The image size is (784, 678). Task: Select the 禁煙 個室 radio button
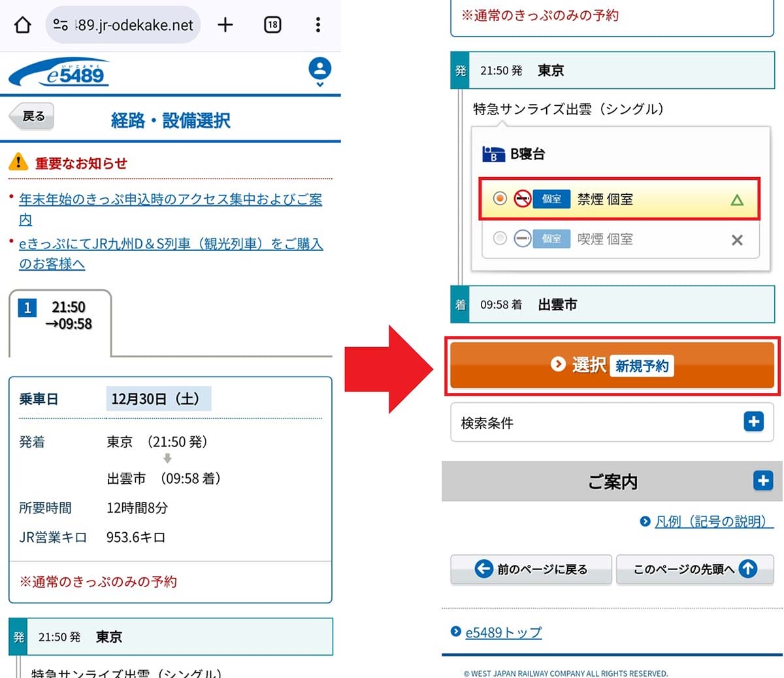click(500, 198)
